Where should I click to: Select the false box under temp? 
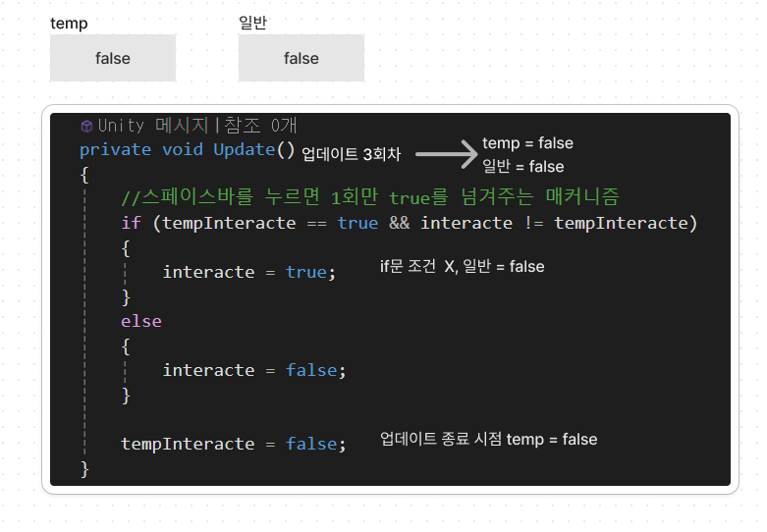click(x=113, y=58)
